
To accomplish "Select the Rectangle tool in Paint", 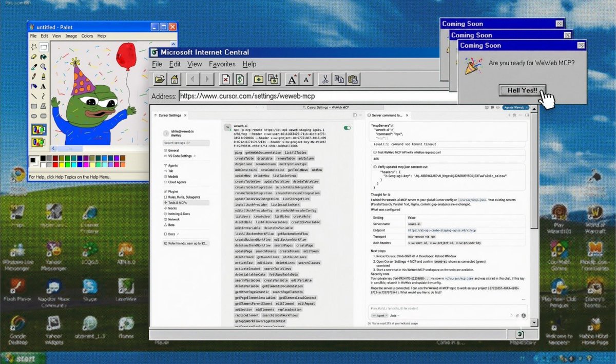I will click(34, 106).
